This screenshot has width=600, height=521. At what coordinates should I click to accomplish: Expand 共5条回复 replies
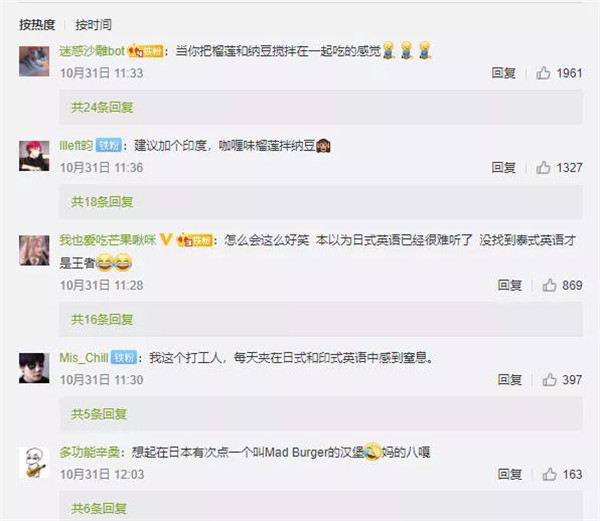click(99, 414)
